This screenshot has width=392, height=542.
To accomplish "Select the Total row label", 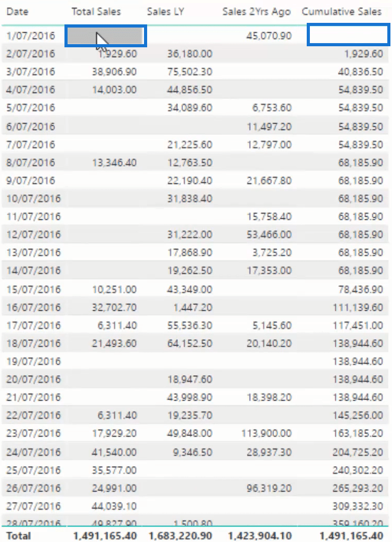I will (19, 535).
